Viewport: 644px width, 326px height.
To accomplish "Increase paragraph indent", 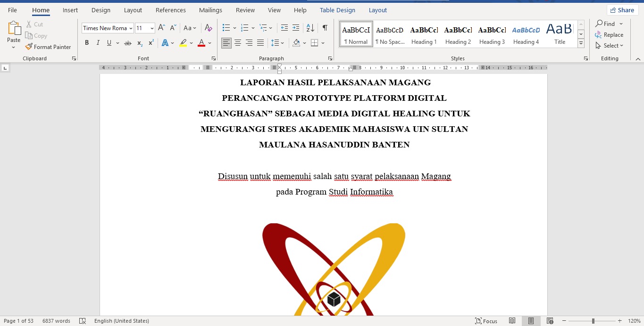I will [296, 28].
